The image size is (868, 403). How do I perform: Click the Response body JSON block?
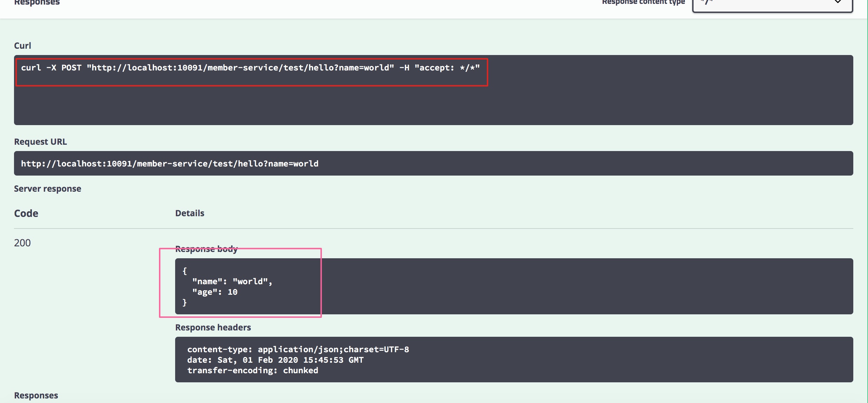[514, 286]
